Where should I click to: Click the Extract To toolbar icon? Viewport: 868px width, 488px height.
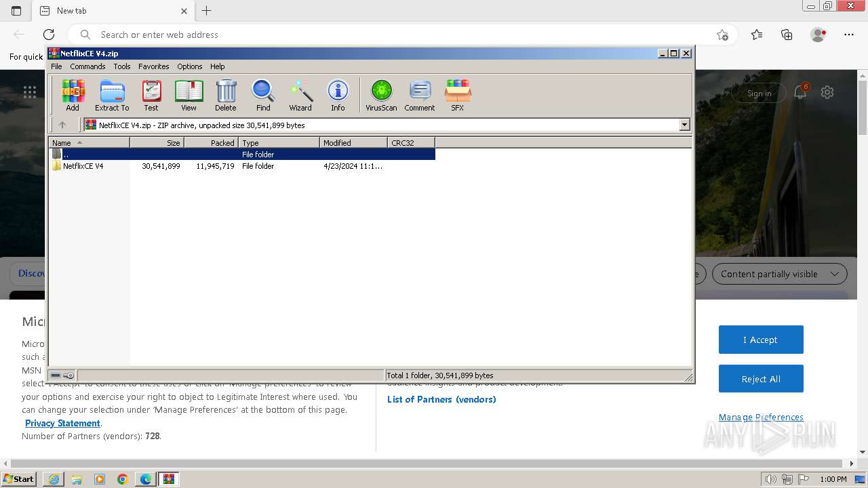tap(112, 95)
